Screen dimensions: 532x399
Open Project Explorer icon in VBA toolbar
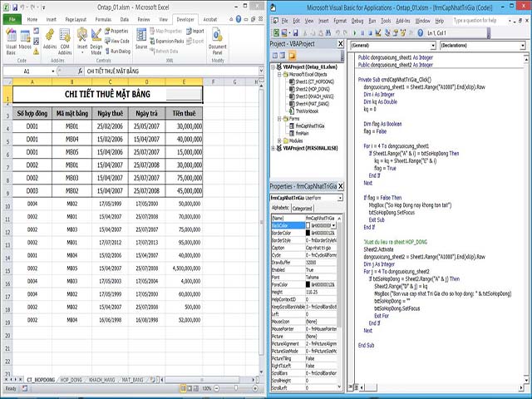click(387, 33)
